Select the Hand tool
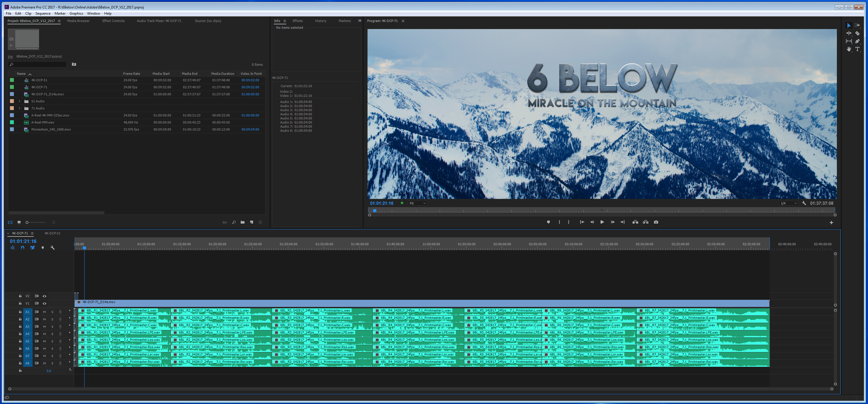868x404 pixels. tap(849, 49)
